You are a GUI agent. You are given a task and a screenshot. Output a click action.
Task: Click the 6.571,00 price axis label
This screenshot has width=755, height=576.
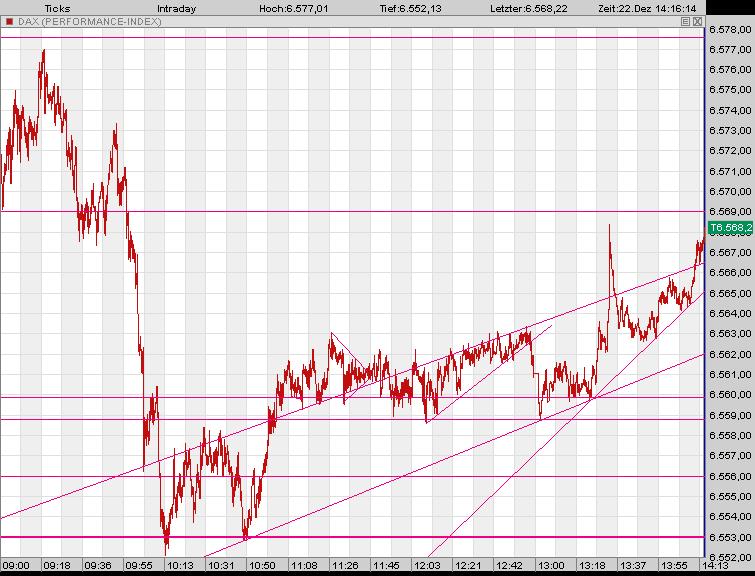click(x=731, y=171)
